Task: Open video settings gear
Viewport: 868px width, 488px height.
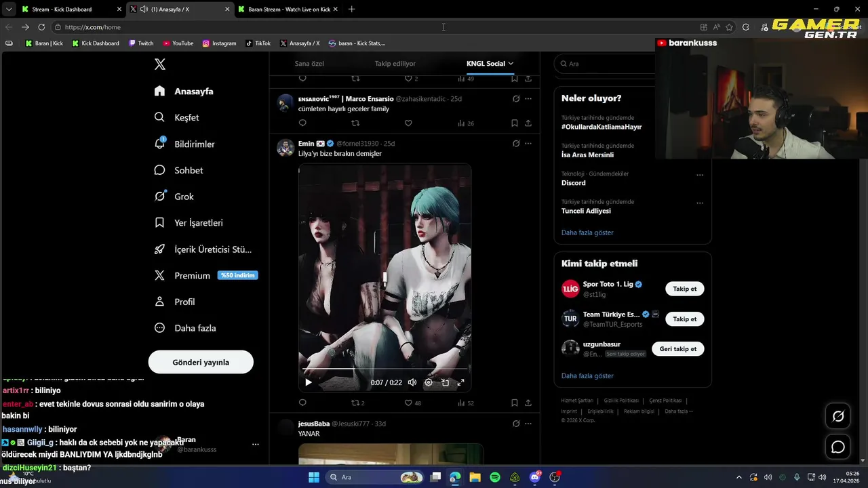Action: tap(429, 382)
